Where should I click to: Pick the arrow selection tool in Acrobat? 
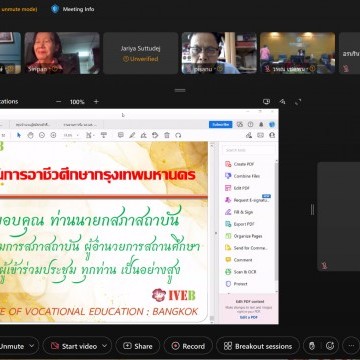[19, 135]
